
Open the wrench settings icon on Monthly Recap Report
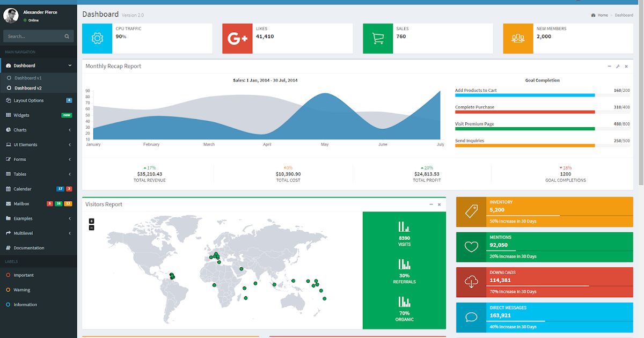point(617,66)
